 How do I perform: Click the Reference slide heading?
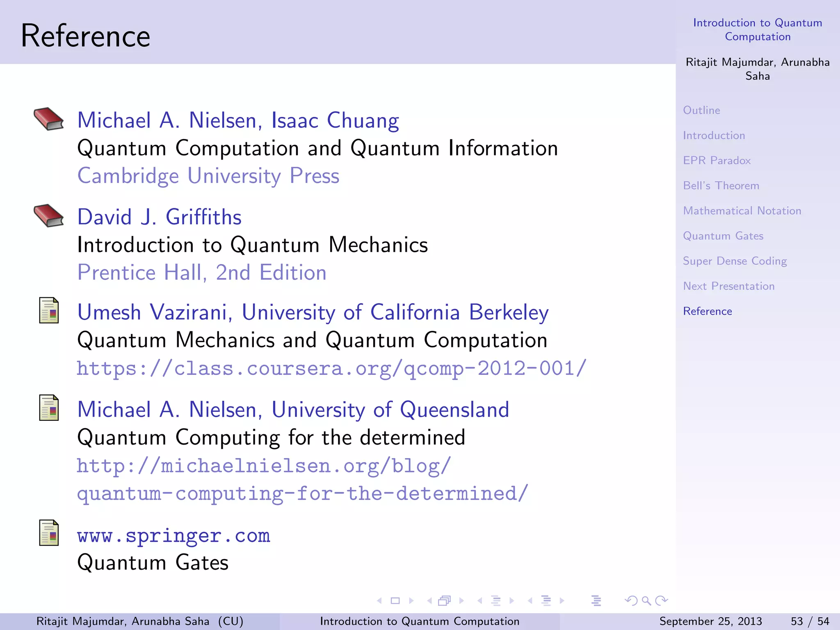[x=86, y=36]
